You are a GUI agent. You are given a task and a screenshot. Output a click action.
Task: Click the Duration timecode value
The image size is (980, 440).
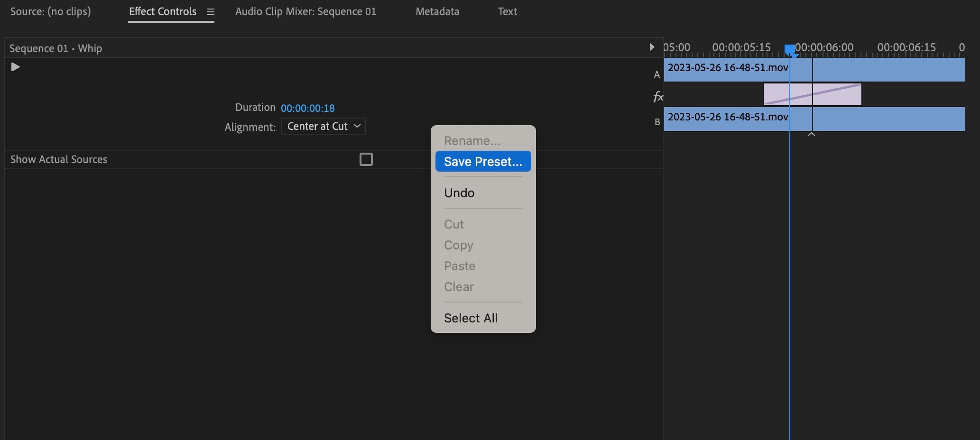[x=308, y=108]
